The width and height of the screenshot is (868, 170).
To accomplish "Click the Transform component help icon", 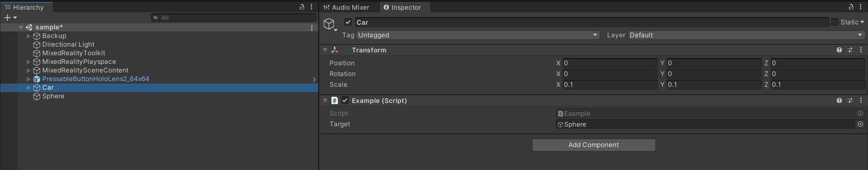I will pyautogui.click(x=839, y=50).
